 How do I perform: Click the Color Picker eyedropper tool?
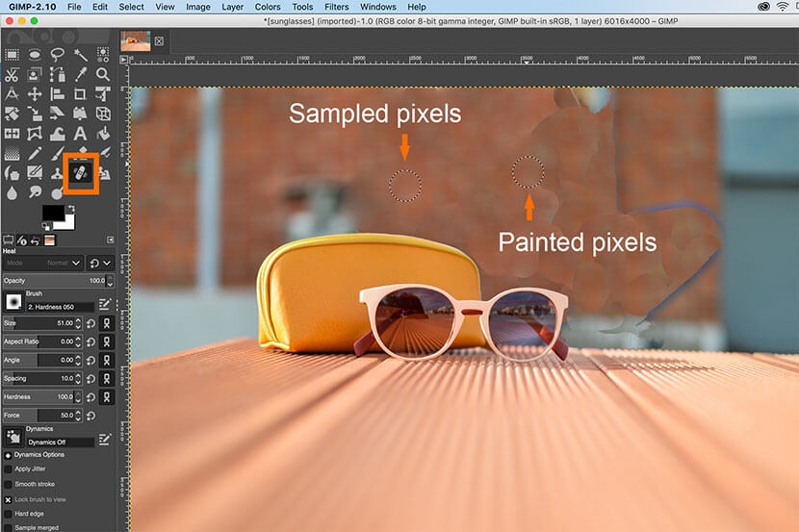tap(80, 74)
